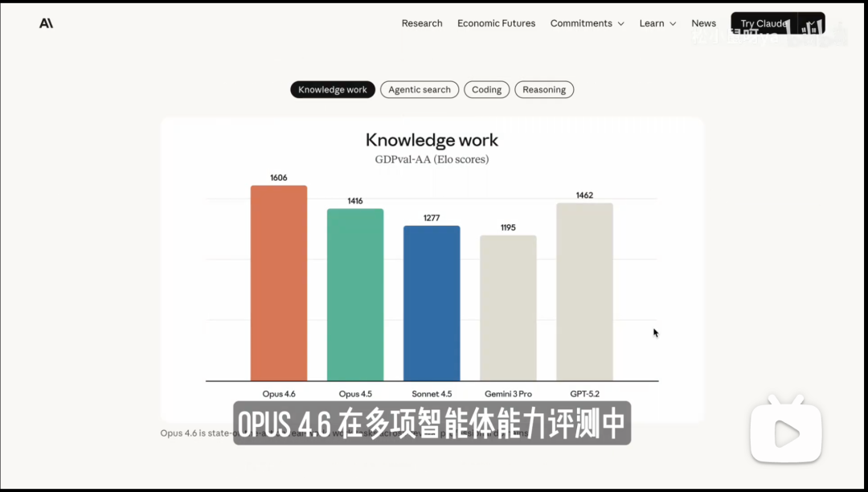Screen dimensions: 868x492
Task: Click the Opus 4.6 axis label
Action: click(279, 394)
